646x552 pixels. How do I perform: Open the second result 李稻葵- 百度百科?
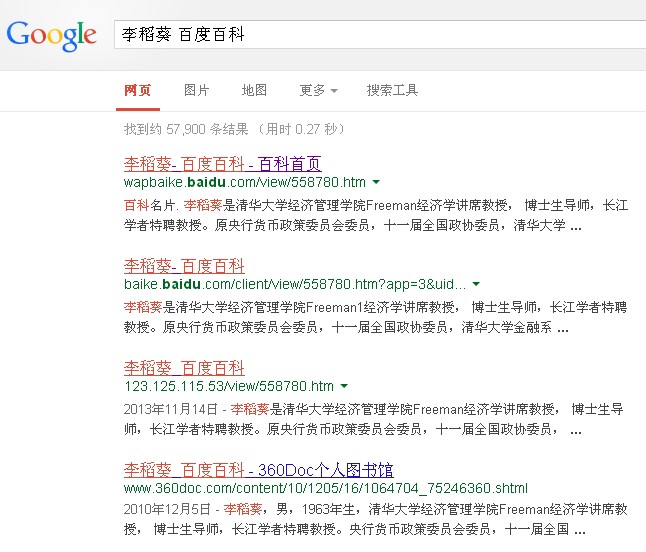[184, 266]
